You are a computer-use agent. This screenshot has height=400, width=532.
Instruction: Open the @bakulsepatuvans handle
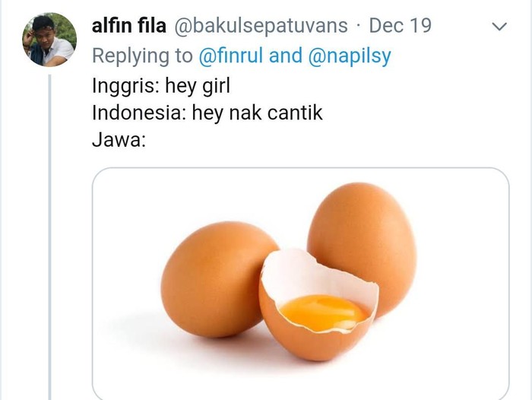point(261,26)
